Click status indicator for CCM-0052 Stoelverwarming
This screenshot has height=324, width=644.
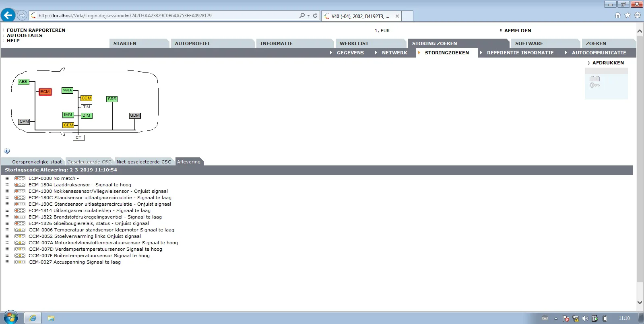20,236
